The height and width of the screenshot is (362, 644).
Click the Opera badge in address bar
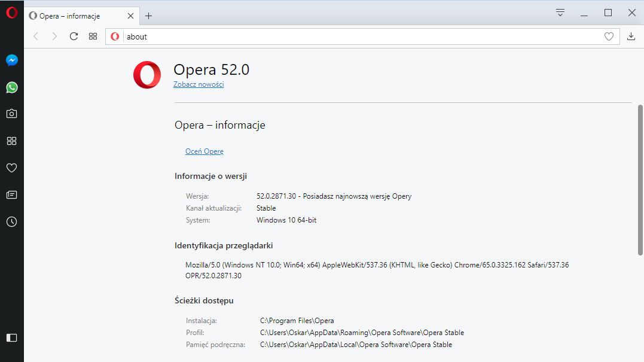(115, 36)
